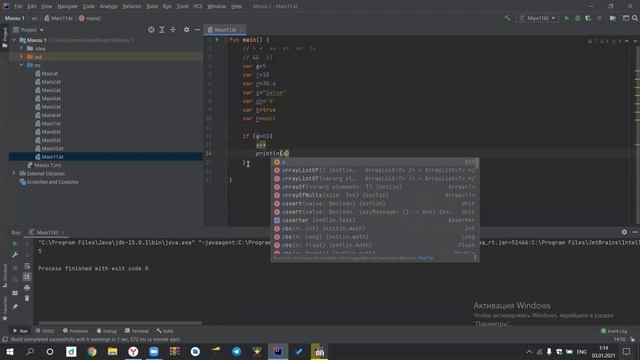Open the Build tool window tab

pos(165,331)
